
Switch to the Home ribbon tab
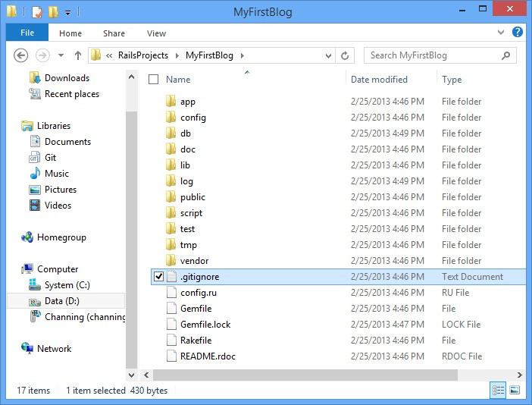(70, 33)
